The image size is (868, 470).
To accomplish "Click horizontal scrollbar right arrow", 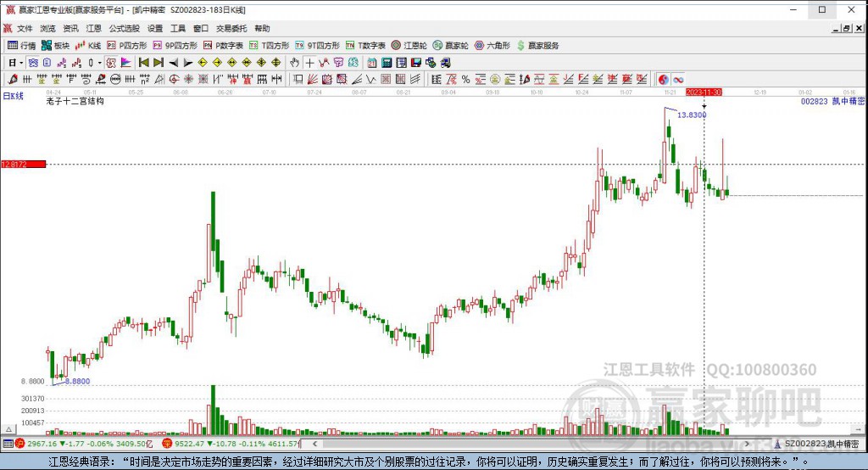I will (747, 444).
